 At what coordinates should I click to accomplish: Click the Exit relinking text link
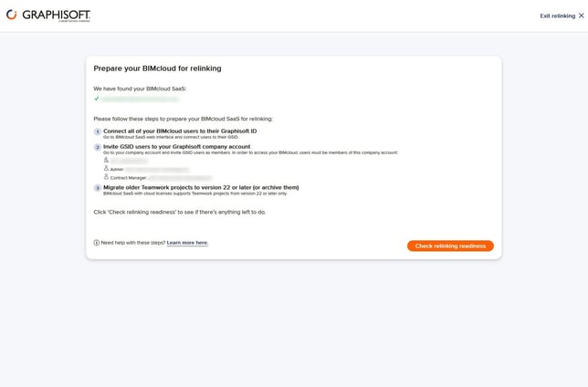557,16
